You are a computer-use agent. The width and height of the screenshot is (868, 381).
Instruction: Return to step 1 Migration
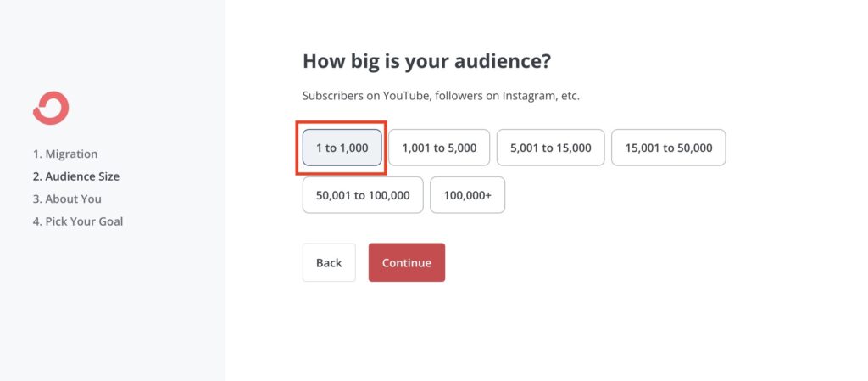pyautogui.click(x=65, y=154)
